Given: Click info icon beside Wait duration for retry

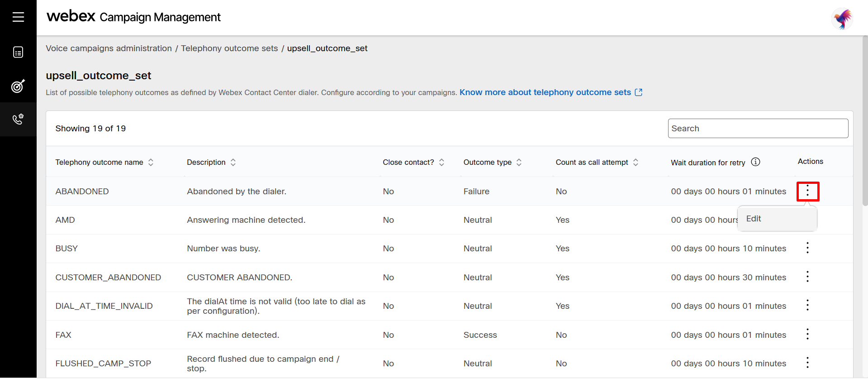Looking at the screenshot, I should click(755, 162).
